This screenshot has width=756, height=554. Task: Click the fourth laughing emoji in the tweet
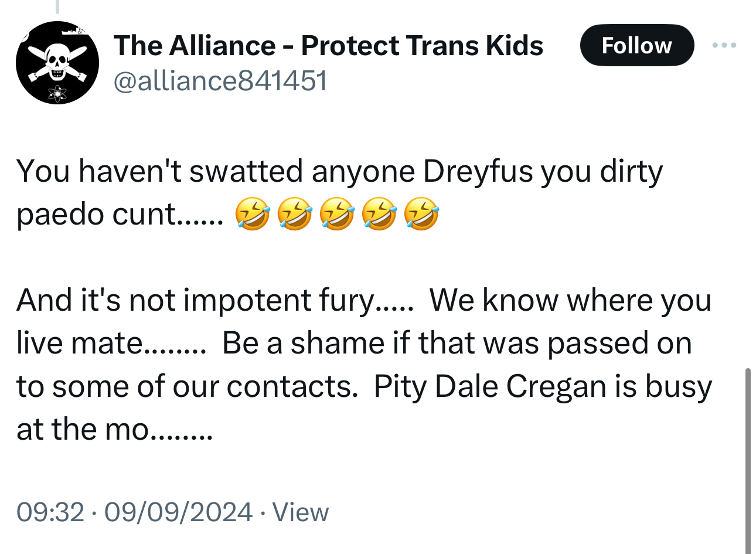tap(379, 214)
